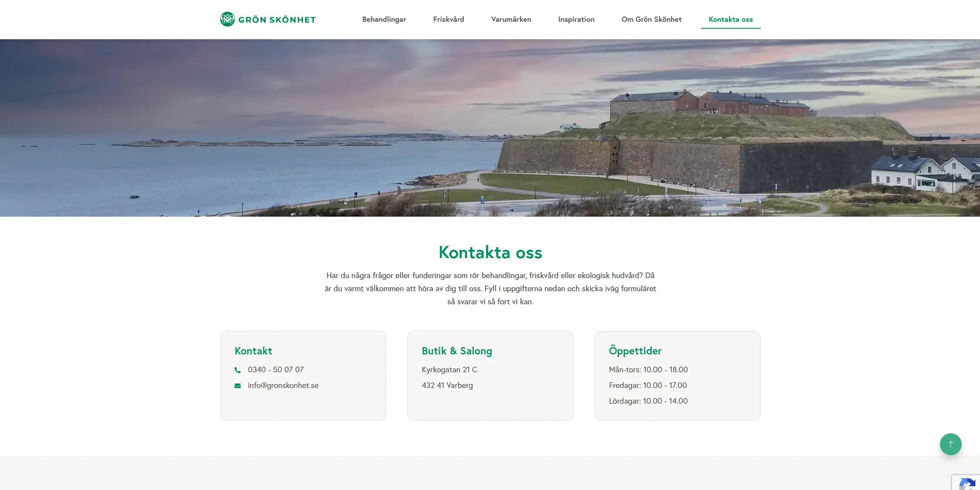The width and height of the screenshot is (980, 490).
Task: Call phone number 0340 - 50 07 07
Action: coord(276,370)
